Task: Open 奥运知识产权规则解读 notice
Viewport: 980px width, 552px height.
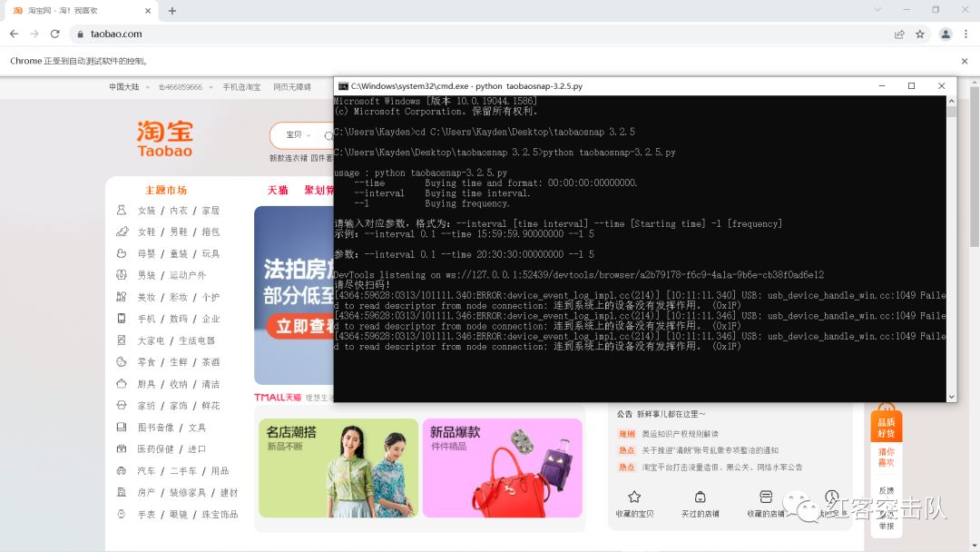Action: click(x=680, y=434)
